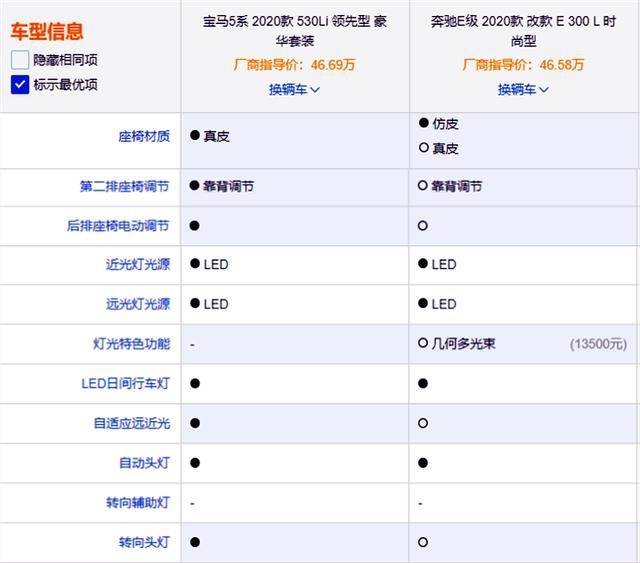Enable the 隐藏相同项 checkbox
The image size is (640, 563).
coord(20,60)
